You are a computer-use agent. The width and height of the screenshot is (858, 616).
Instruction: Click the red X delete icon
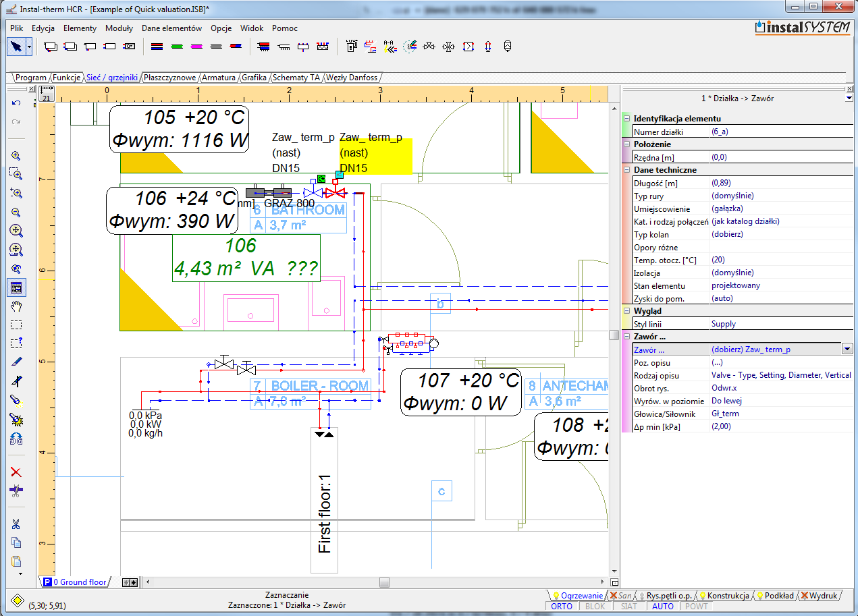[x=16, y=472]
